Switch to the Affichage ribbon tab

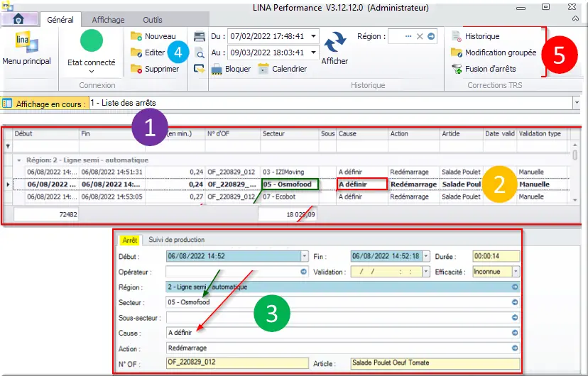click(108, 20)
